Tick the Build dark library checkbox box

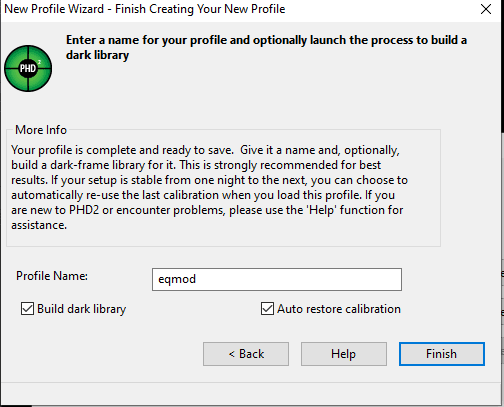click(27, 309)
